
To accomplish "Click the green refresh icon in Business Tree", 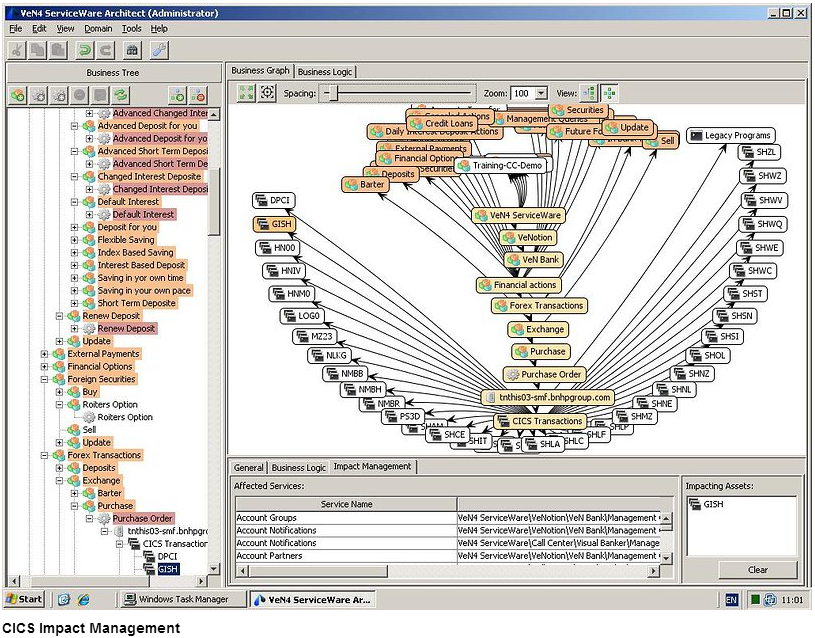I will (x=120, y=95).
